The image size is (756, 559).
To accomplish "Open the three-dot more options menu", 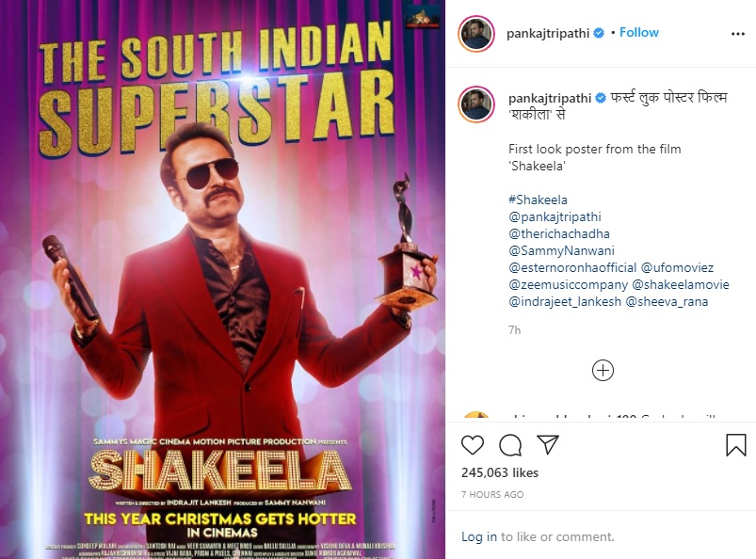I will point(737,33).
